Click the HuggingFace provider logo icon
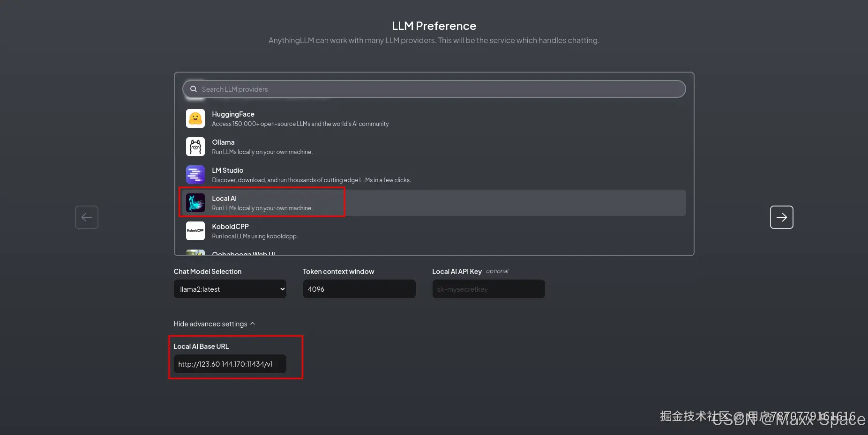Viewport: 868px width, 435px height. (195, 118)
